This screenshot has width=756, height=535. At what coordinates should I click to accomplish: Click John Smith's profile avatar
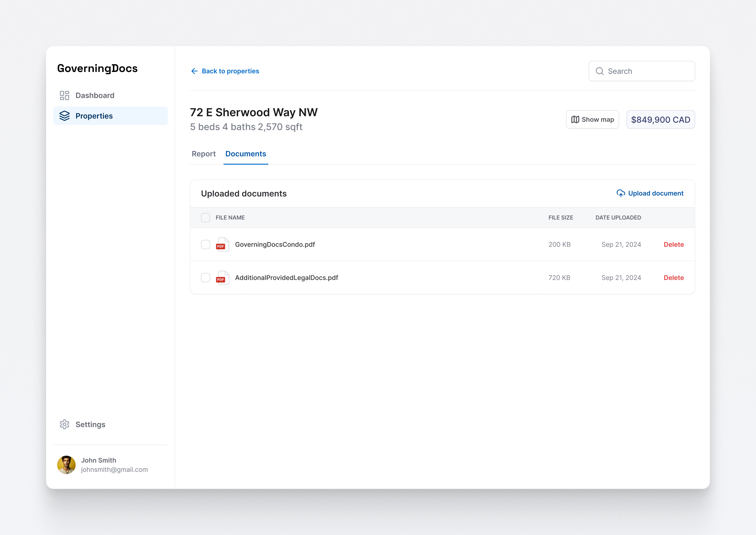pyautogui.click(x=67, y=465)
